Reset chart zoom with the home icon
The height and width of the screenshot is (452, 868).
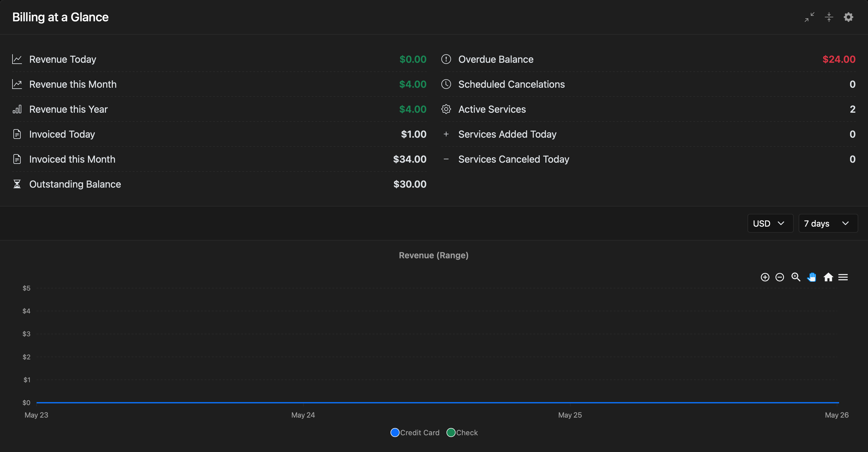828,277
